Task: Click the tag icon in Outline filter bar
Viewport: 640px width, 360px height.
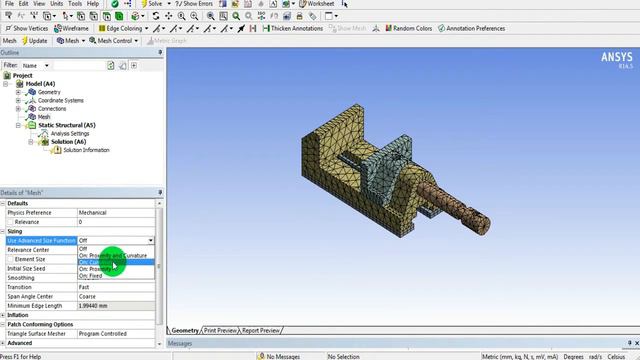Action: pyautogui.click(x=122, y=65)
